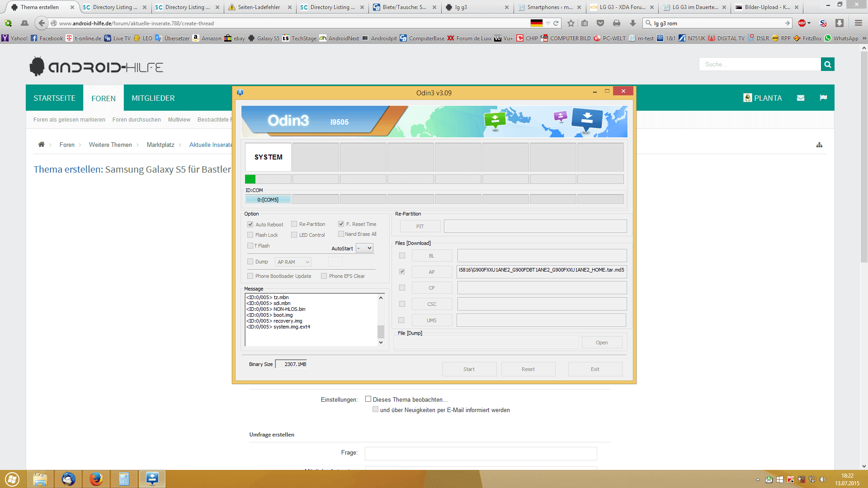
Task: Open the calculator on the taskbar
Action: (x=124, y=479)
